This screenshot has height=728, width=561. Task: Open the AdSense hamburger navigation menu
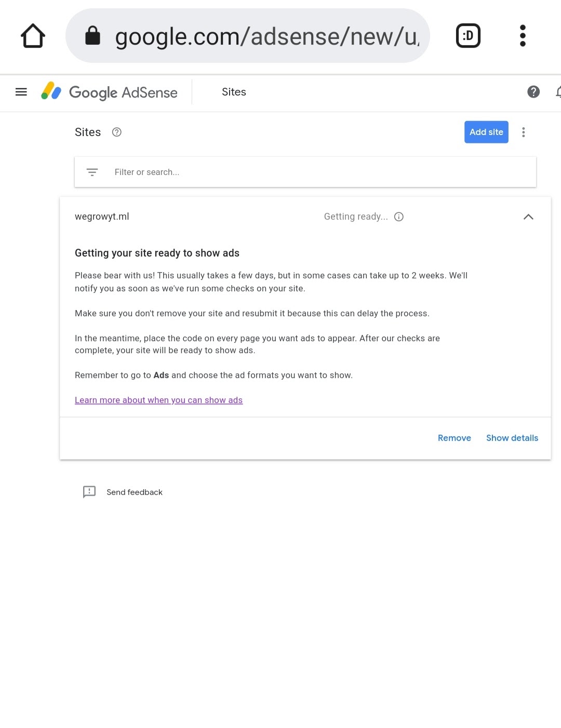coord(21,92)
